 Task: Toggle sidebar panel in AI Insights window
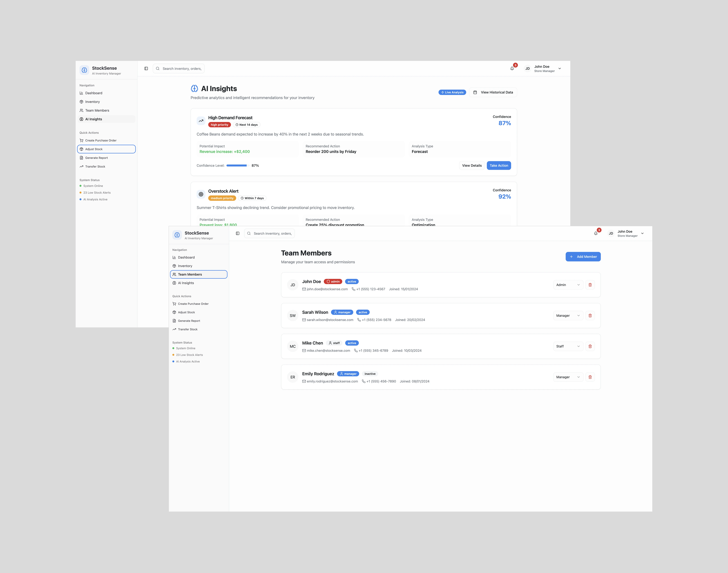[146, 68]
